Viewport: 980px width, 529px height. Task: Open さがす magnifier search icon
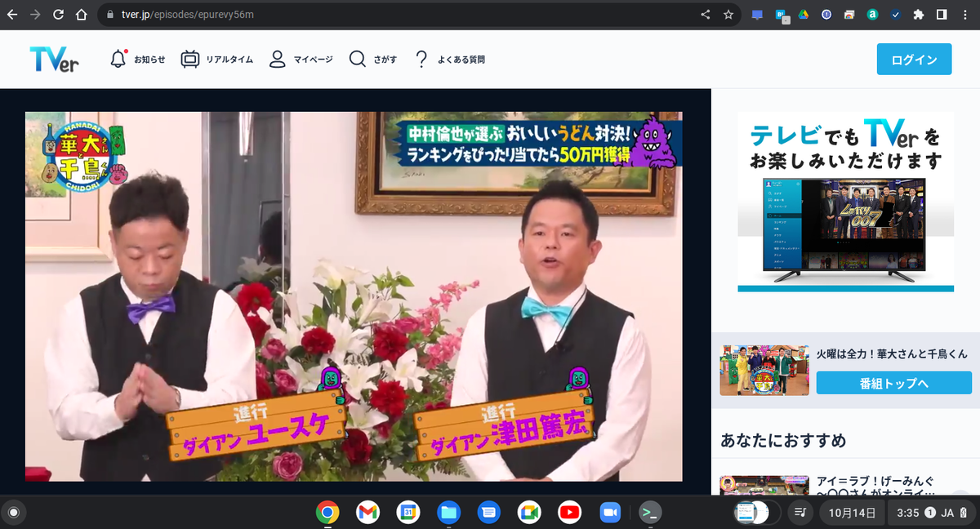357,59
